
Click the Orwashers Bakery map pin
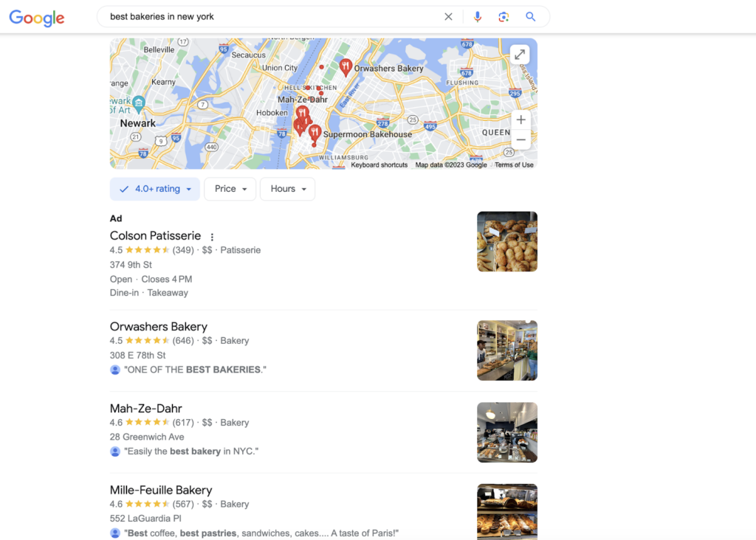[346, 67]
